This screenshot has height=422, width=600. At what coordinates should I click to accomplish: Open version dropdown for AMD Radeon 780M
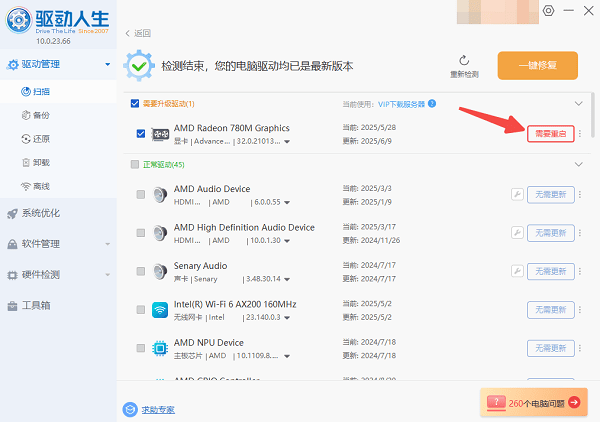(x=287, y=142)
